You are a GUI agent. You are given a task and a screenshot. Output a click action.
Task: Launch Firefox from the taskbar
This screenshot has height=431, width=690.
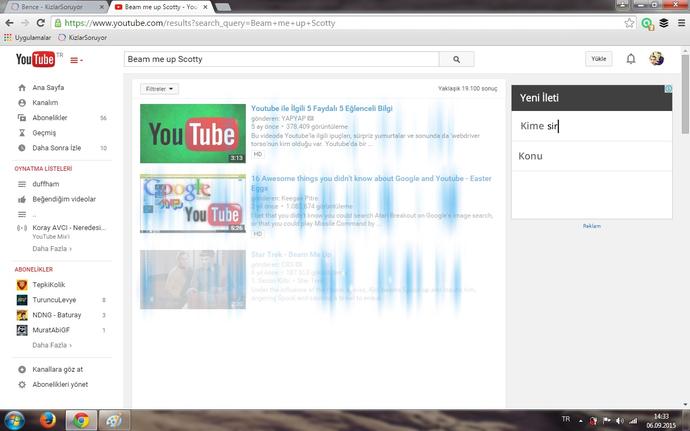coord(48,420)
